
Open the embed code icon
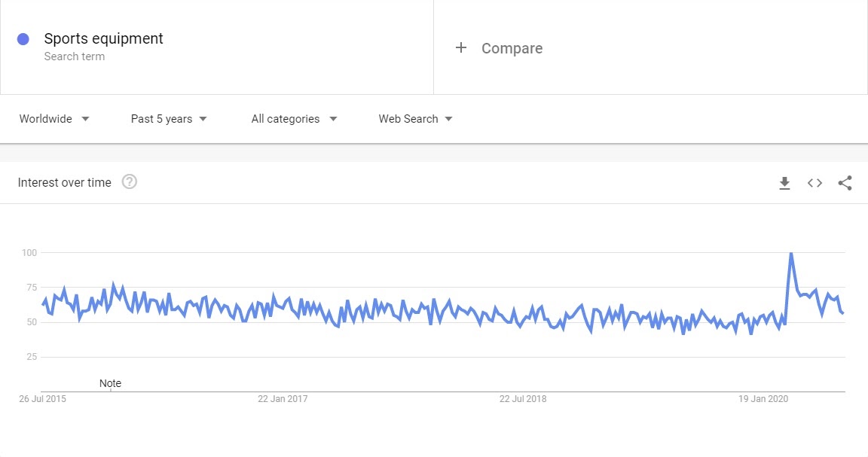click(815, 183)
